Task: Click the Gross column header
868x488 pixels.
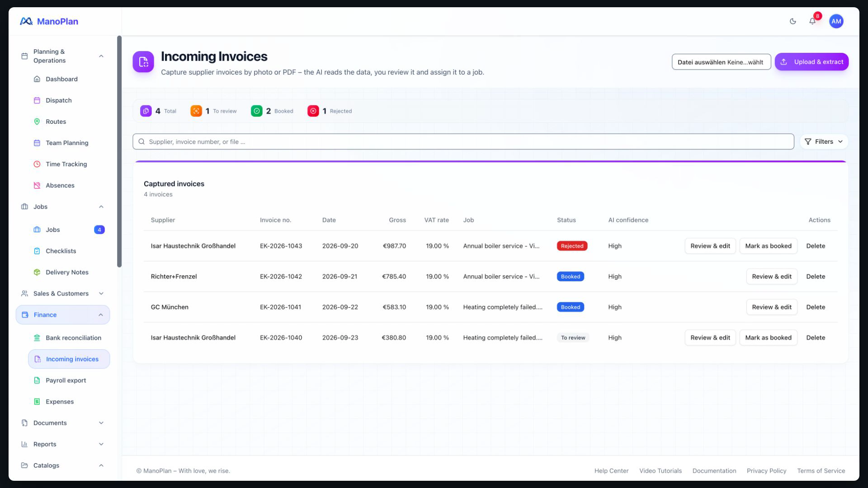Action: pyautogui.click(x=397, y=220)
